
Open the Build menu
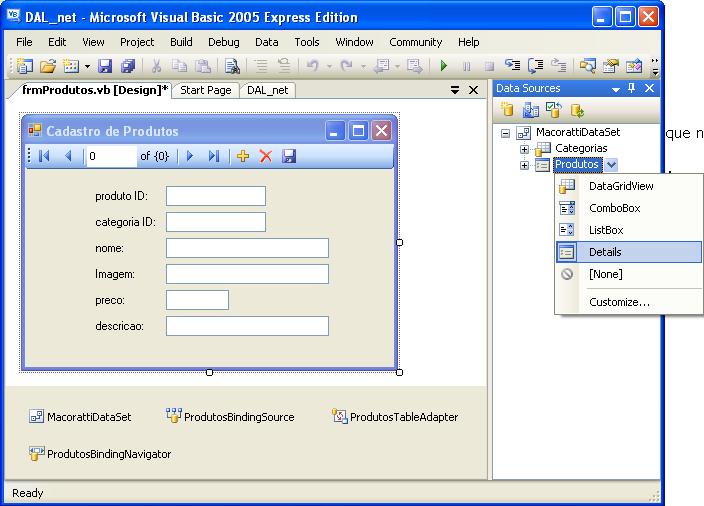[181, 42]
